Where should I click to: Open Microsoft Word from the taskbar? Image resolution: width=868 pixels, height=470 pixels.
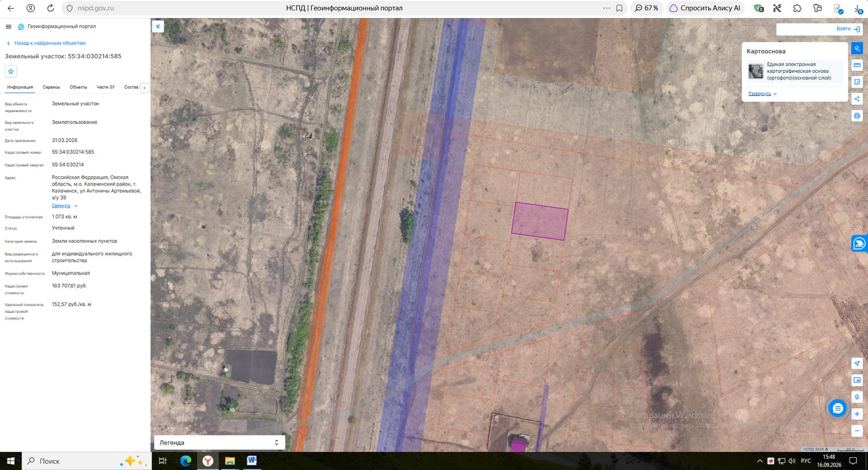coord(252,461)
